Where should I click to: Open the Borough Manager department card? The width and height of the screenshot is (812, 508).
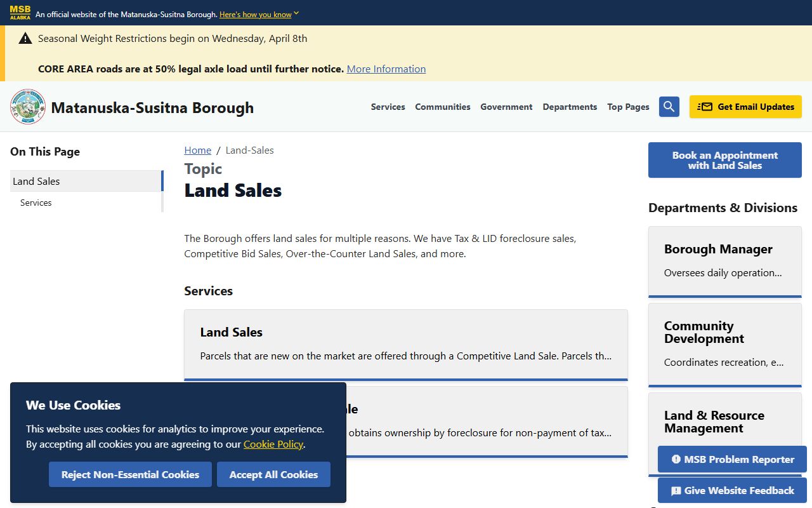tap(725, 261)
